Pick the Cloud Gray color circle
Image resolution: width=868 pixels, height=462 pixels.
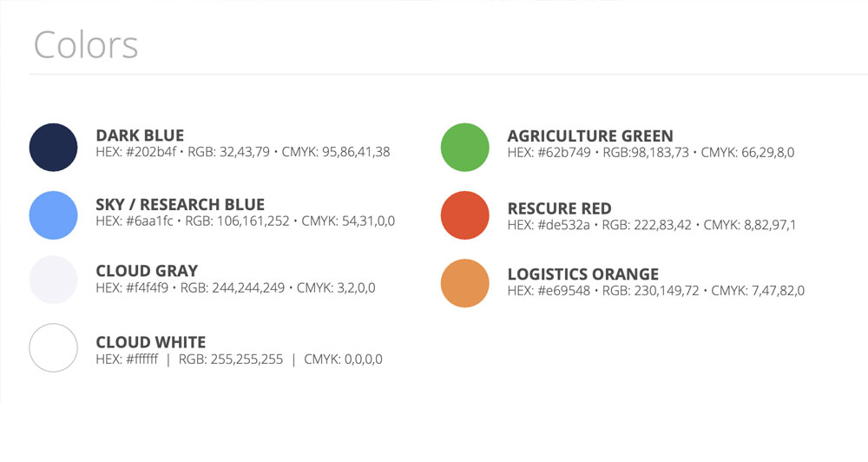pyautogui.click(x=54, y=280)
